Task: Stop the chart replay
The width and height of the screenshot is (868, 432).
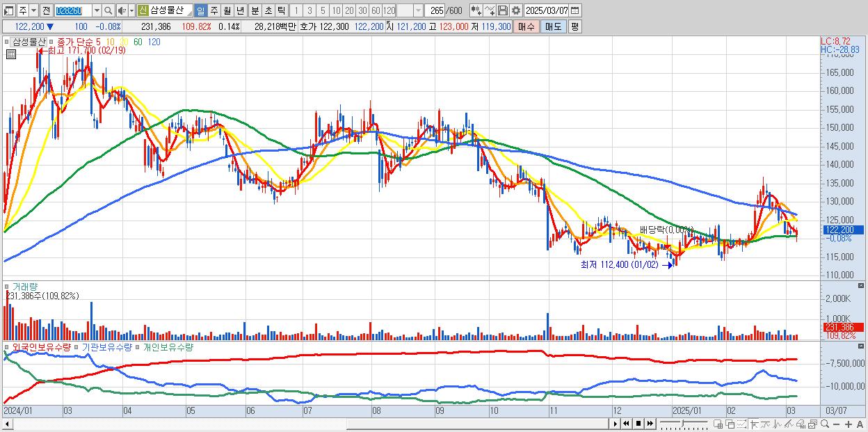Action: (638, 424)
